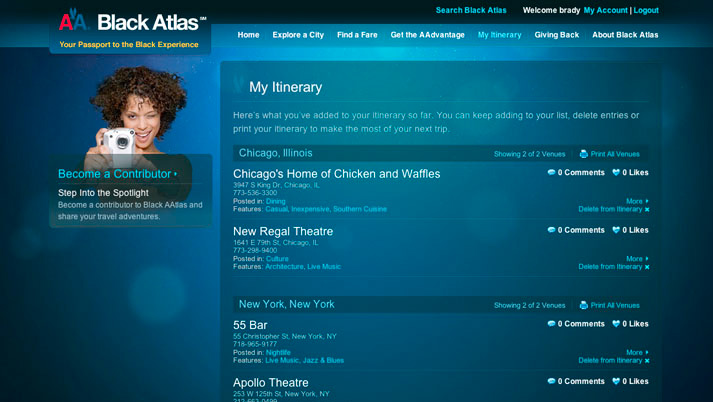Click comment bubble icon for New Regal Theatre
Image resolution: width=713 pixels, height=402 pixels.
552,230
